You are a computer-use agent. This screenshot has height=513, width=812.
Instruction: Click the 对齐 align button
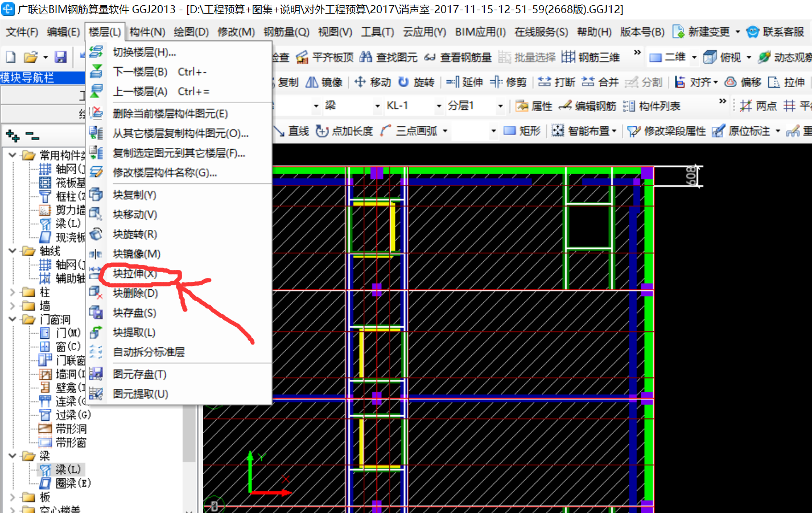point(696,82)
